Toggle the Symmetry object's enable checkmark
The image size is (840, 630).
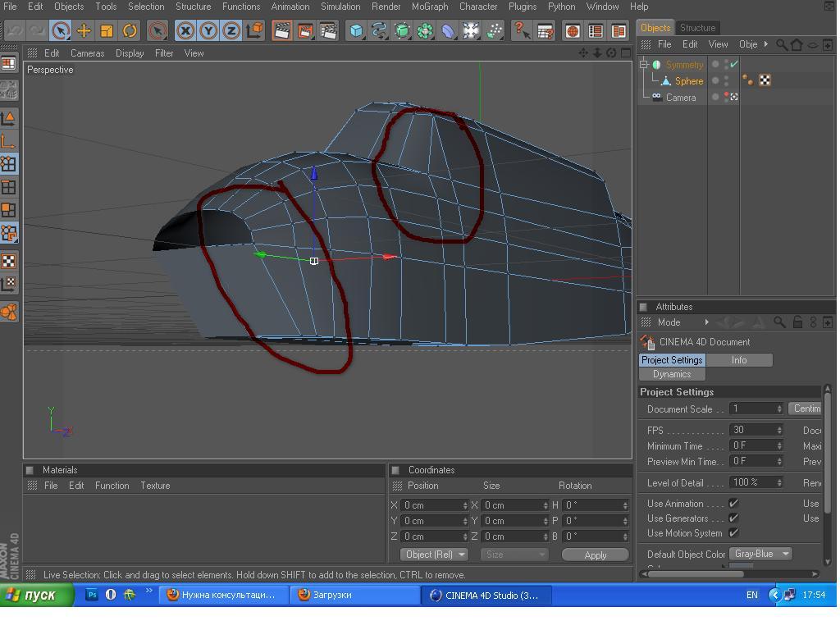[x=734, y=64]
